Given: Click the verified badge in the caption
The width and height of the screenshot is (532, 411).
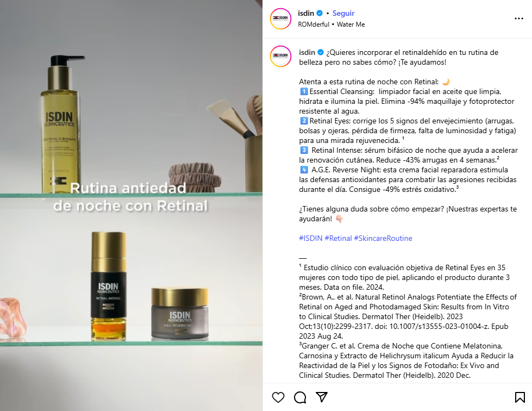Looking at the screenshot, I should coord(321,52).
